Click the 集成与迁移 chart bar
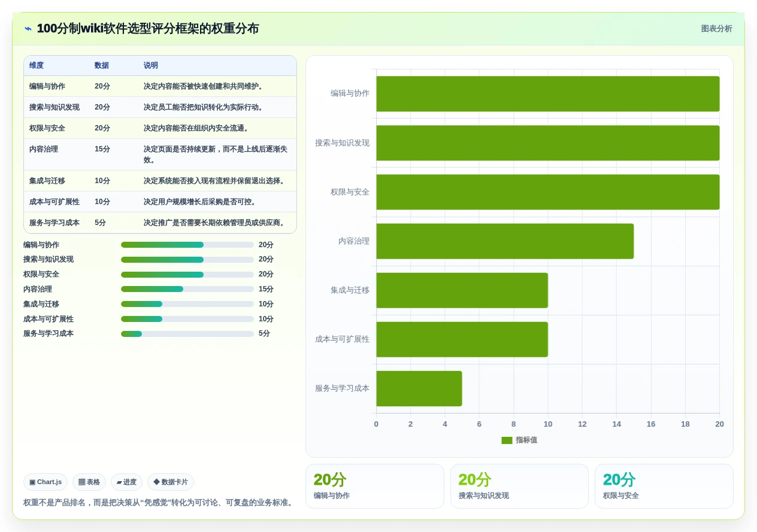Image resolution: width=757 pixels, height=532 pixels. [462, 290]
